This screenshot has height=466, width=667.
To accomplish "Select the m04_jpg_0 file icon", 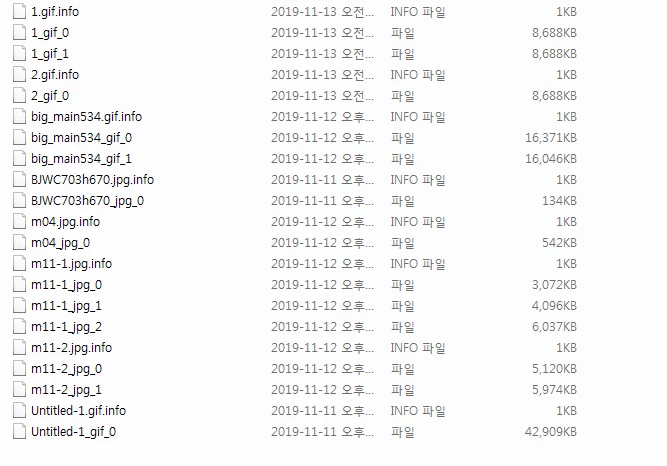I will click(x=19, y=243).
